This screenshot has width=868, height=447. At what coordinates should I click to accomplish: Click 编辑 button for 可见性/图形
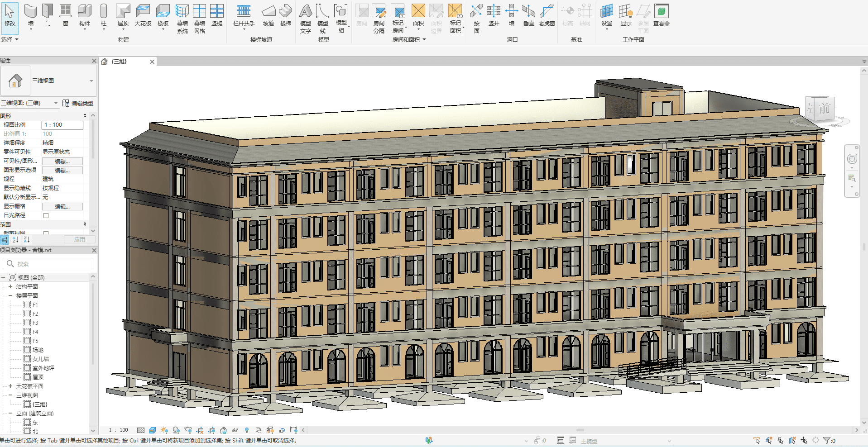click(x=62, y=161)
